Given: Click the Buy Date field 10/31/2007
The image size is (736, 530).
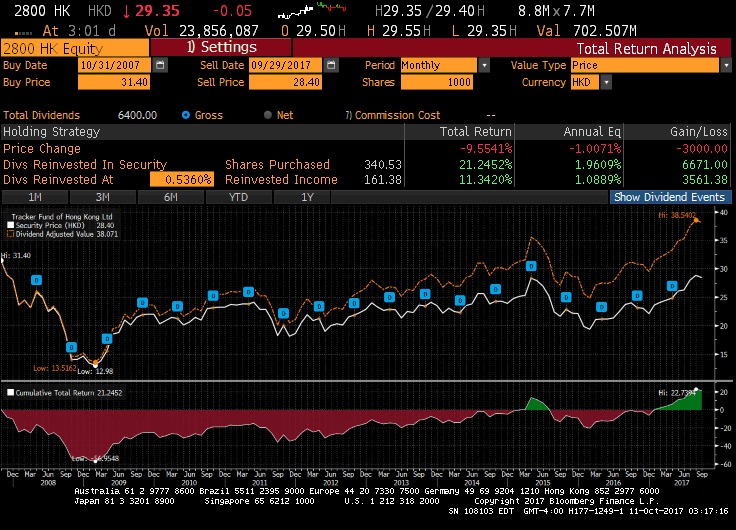Looking at the screenshot, I should click(x=114, y=65).
